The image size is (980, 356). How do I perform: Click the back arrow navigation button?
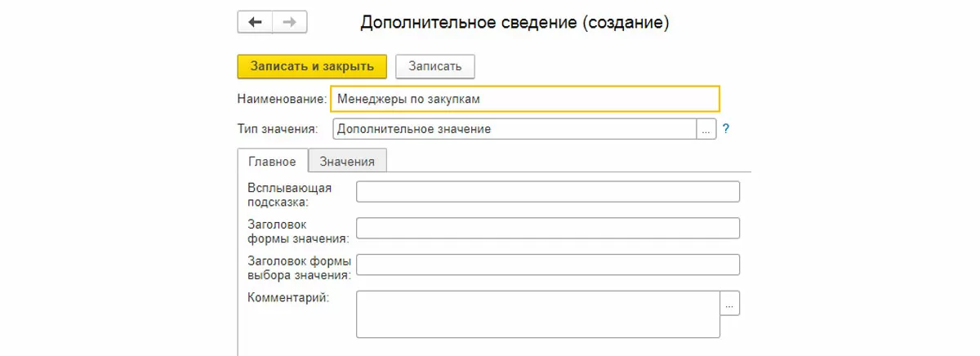tap(255, 22)
